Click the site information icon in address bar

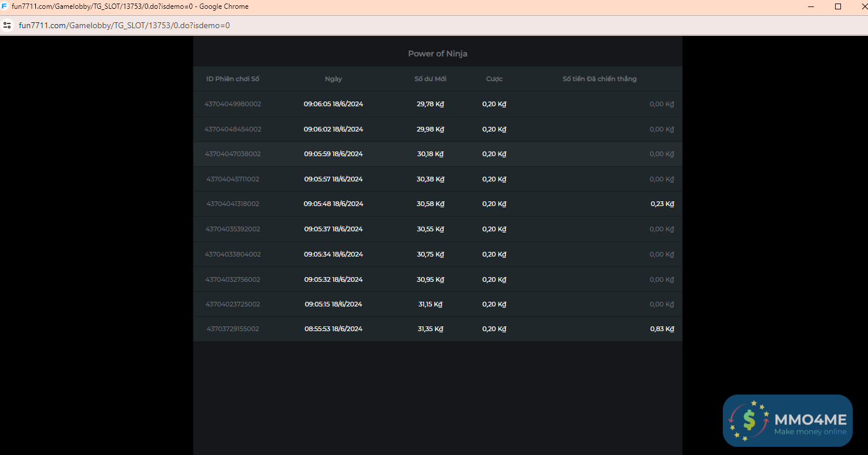click(x=7, y=25)
